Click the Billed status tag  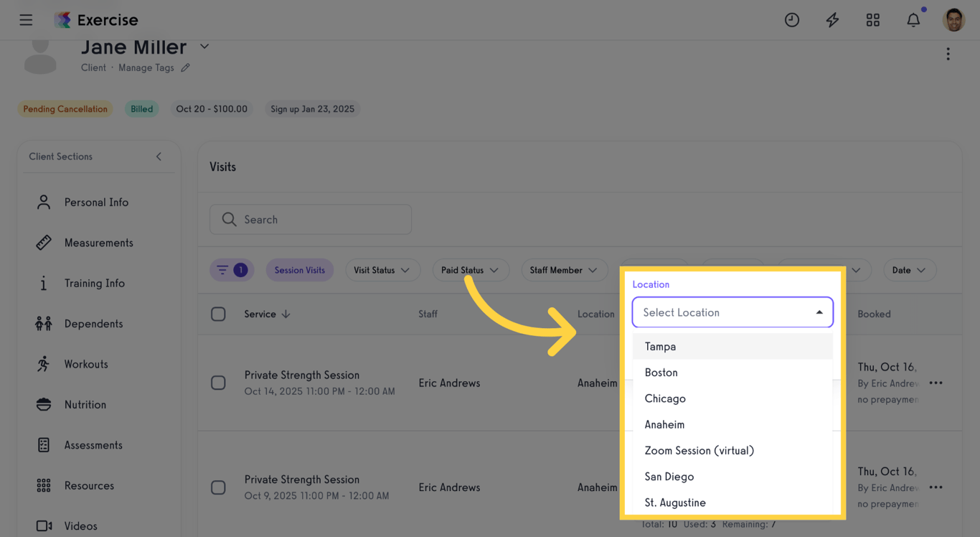click(x=141, y=109)
